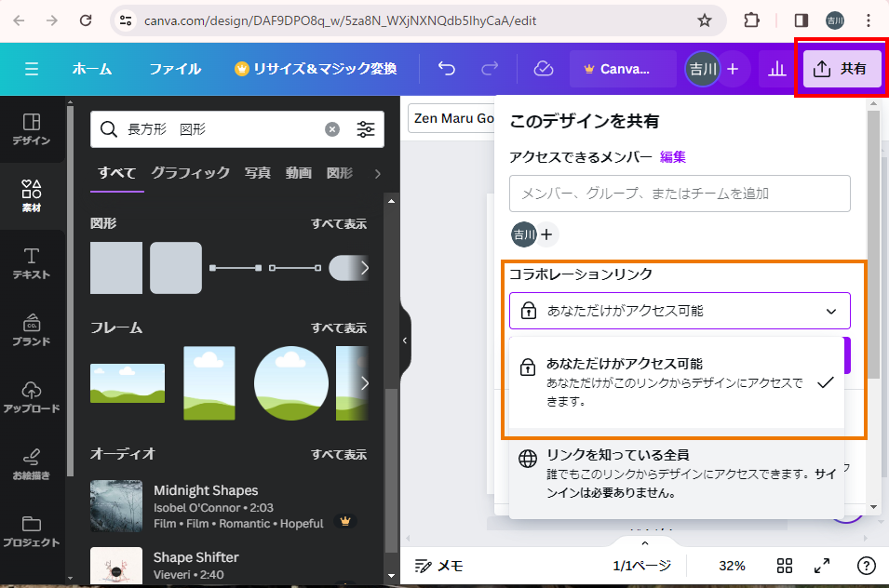Viewport: 889px width, 588px height.
Task: Open the テキスト text sidebar panel
Action: tap(32, 263)
